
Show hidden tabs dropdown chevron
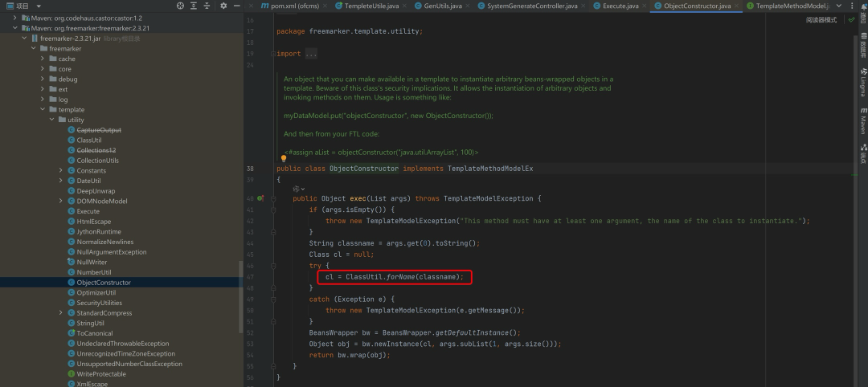coord(839,6)
